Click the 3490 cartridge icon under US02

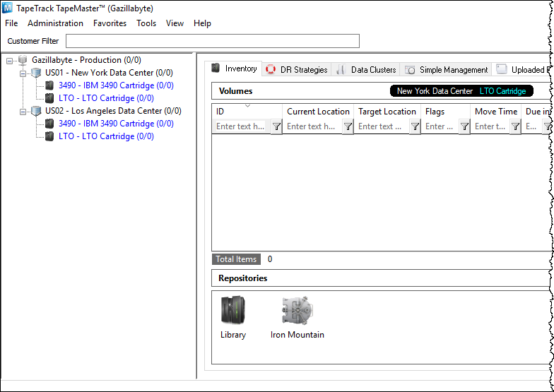coord(49,124)
